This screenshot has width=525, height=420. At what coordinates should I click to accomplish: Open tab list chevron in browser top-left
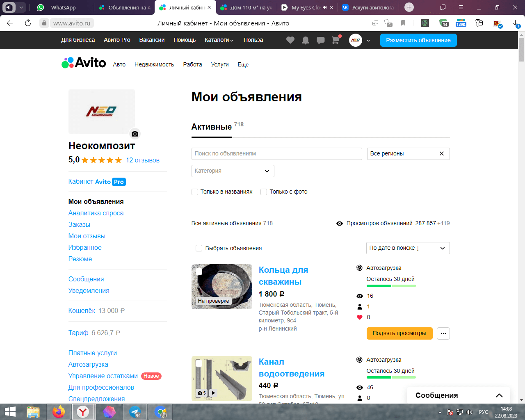tap(21, 7)
